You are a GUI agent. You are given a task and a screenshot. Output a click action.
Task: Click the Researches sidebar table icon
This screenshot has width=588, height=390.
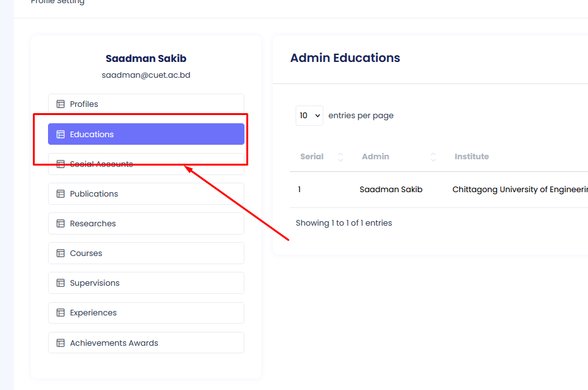[61, 224]
